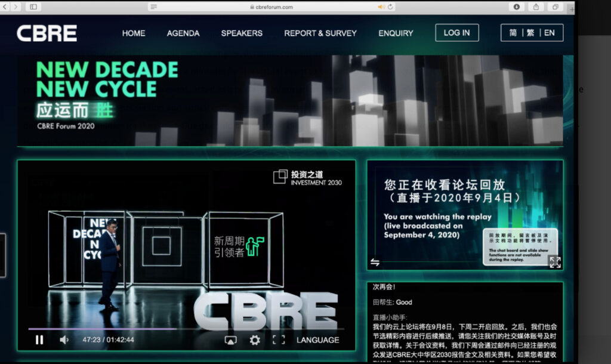Click the LOG IN button
Viewport: 611px width, 364px height.
pos(457,33)
